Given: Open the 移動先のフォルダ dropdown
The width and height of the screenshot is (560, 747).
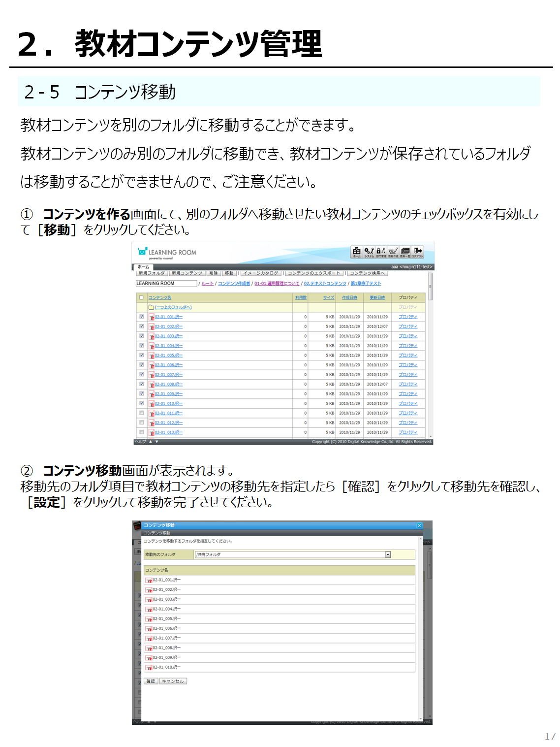Looking at the screenshot, I should pyautogui.click(x=388, y=554).
